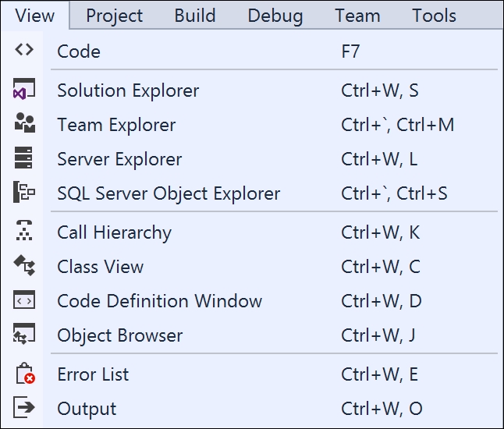Click the Call Hierarchy phone icon

pyautogui.click(x=24, y=230)
